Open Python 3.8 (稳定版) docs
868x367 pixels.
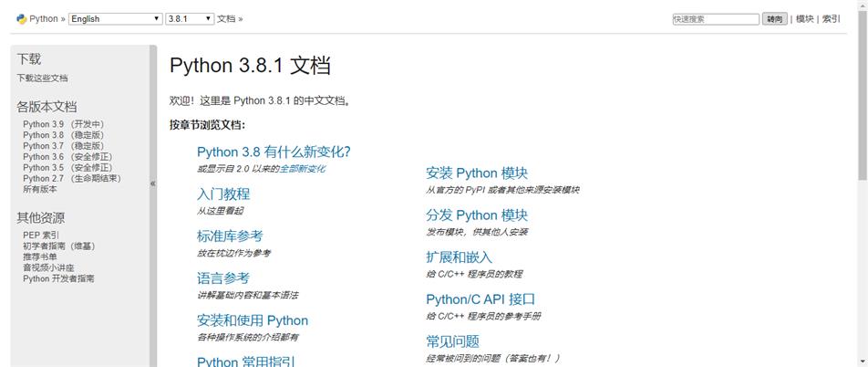pos(63,135)
